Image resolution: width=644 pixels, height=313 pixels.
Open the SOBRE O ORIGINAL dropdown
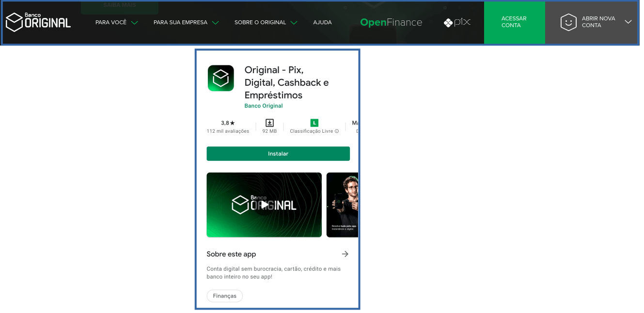pos(266,22)
